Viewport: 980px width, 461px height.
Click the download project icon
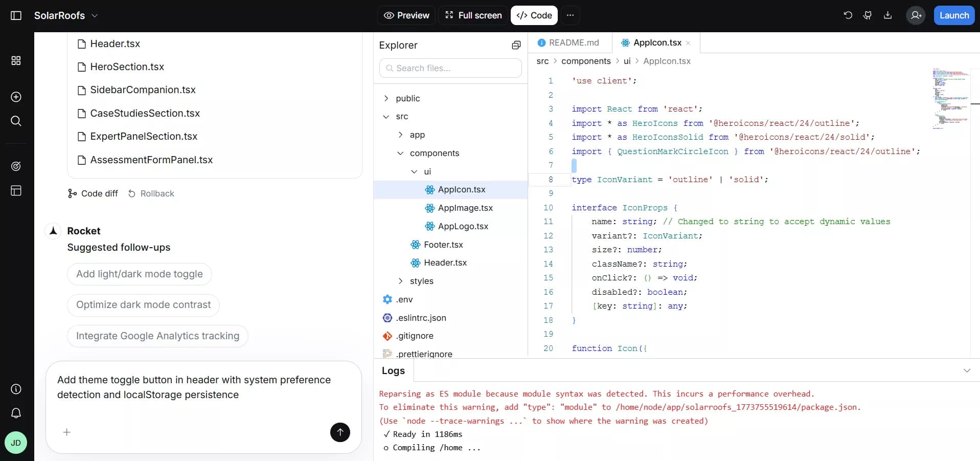(x=887, y=15)
